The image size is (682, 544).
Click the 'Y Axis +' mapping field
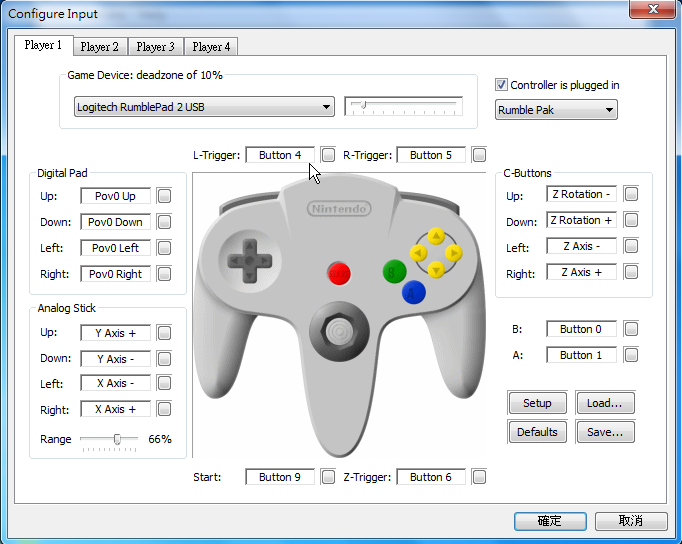tap(115, 333)
